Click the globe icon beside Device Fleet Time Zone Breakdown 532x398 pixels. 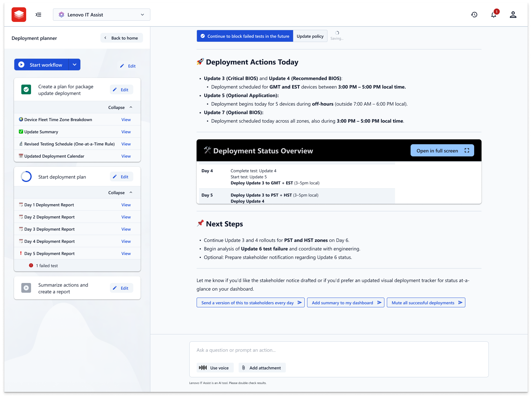21,119
